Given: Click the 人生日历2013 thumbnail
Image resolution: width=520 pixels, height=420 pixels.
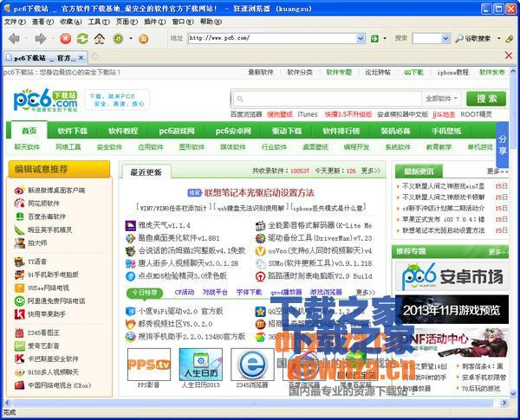Looking at the screenshot, I should tap(201, 365).
